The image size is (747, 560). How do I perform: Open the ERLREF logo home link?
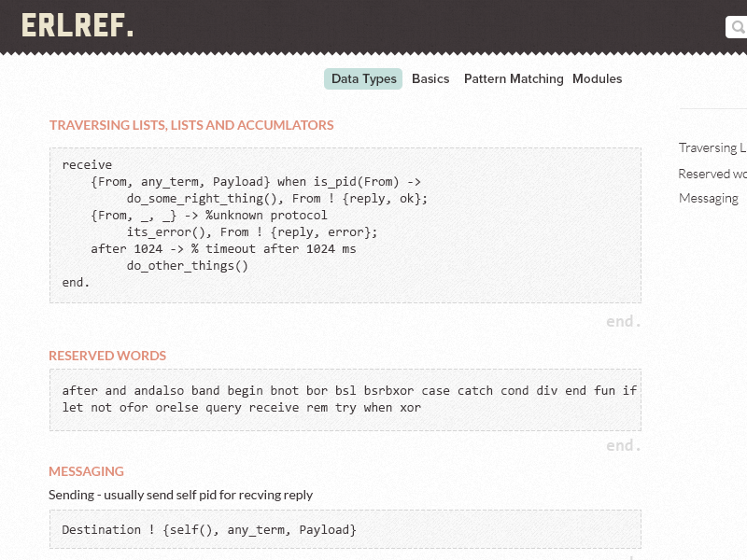coord(78,26)
